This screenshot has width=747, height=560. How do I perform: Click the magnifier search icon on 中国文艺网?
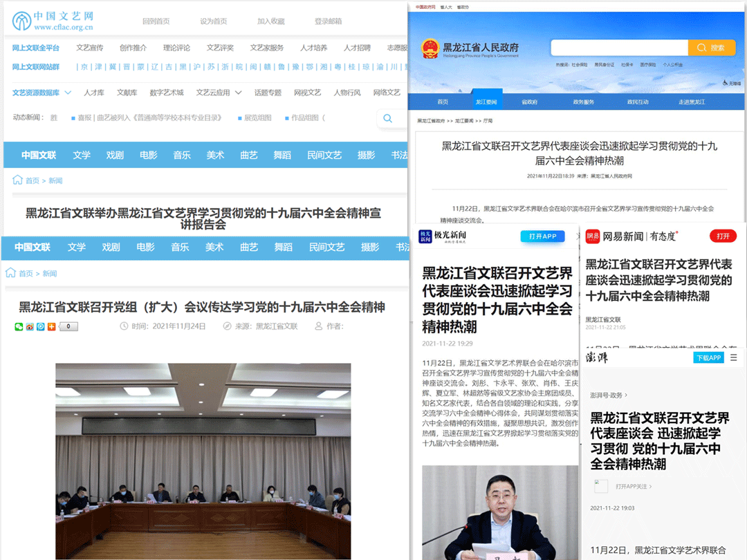(387, 118)
